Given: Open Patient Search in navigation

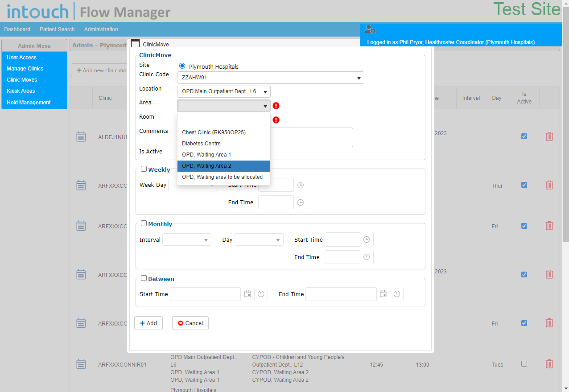Looking at the screenshot, I should pyautogui.click(x=57, y=29).
